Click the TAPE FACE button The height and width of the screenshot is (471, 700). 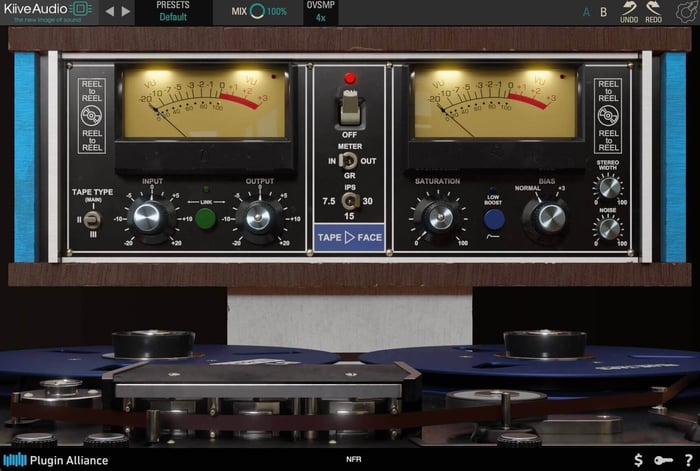point(349,237)
